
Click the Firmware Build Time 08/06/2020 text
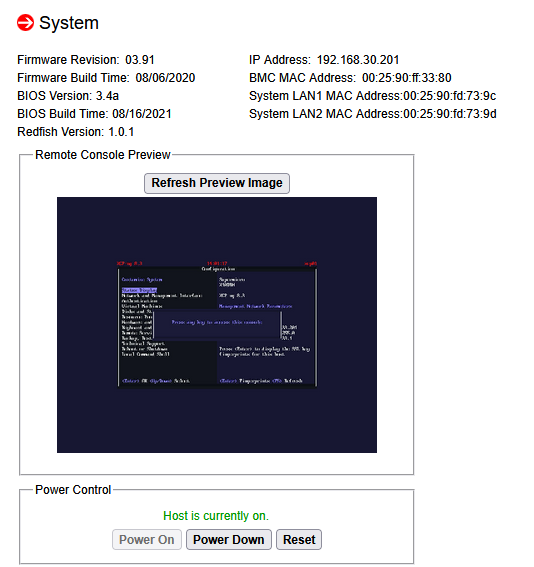pyautogui.click(x=106, y=78)
